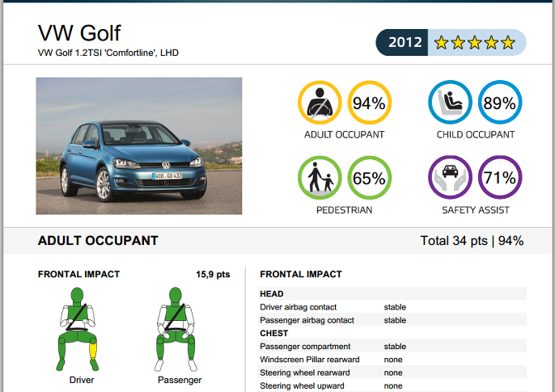
Task: Click the 94% adult occupant circle
Action: coord(369,103)
